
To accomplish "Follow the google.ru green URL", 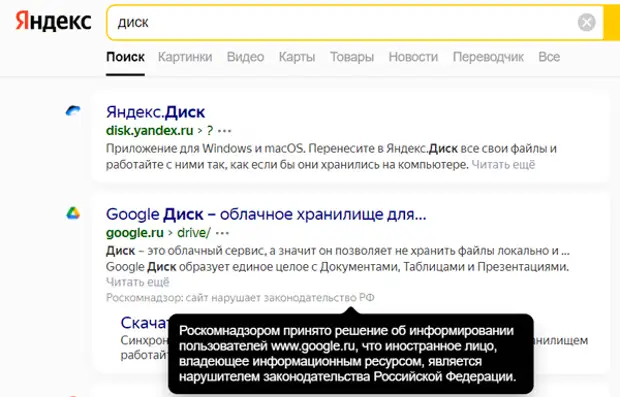I will click(x=135, y=233).
